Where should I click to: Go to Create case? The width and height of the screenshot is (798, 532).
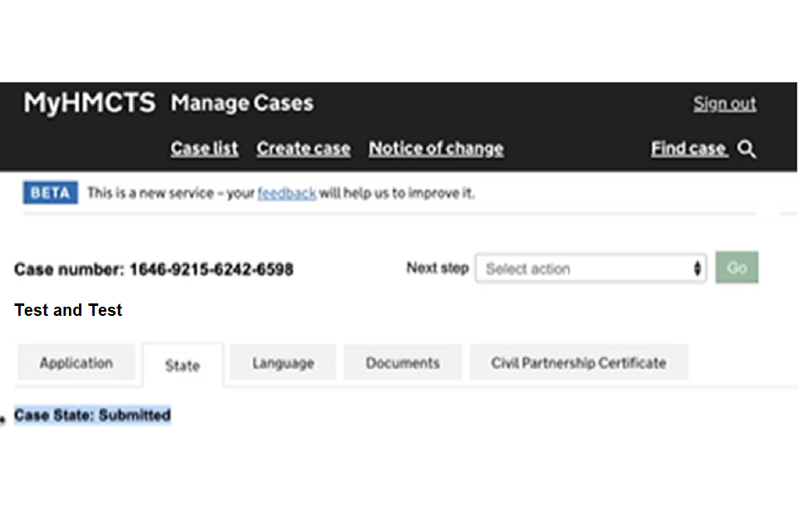click(303, 149)
